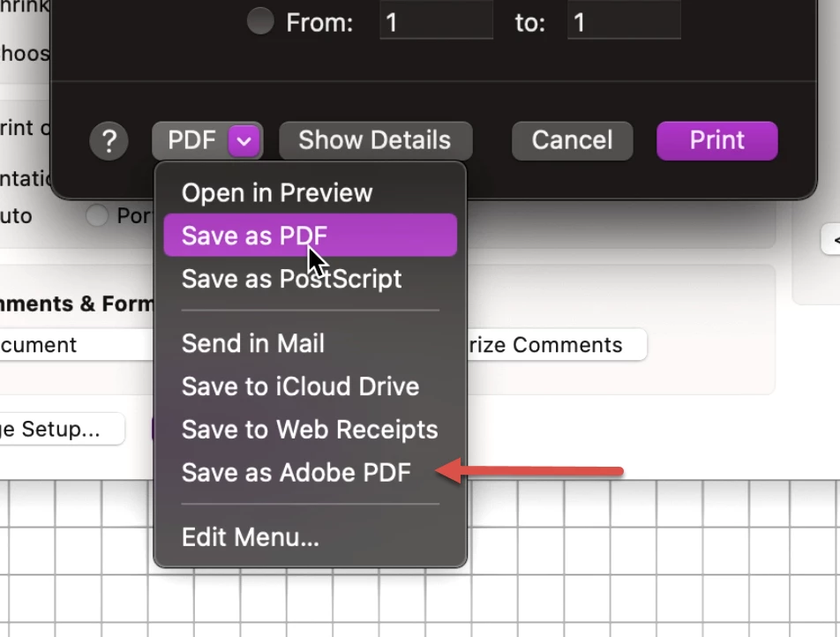Screen dimensions: 840x637
Task: Open the Document dropdown under Comments & Forms
Action: tap(77, 344)
